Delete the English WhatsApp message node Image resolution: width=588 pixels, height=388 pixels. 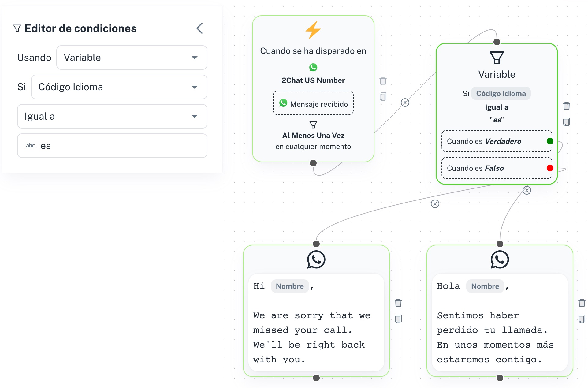coord(398,303)
